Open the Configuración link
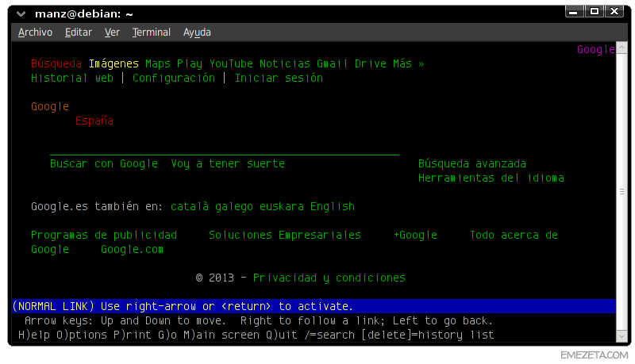 pos(174,78)
